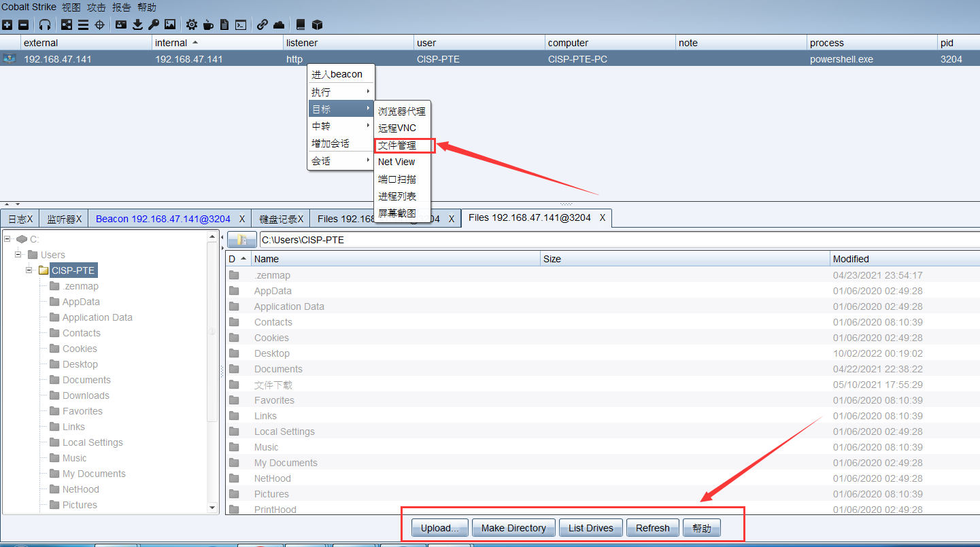Viewport: 980px width, 547px height.
Task: Click the path field showing C:\Users\CISP-PTE
Action: pyautogui.click(x=620, y=240)
